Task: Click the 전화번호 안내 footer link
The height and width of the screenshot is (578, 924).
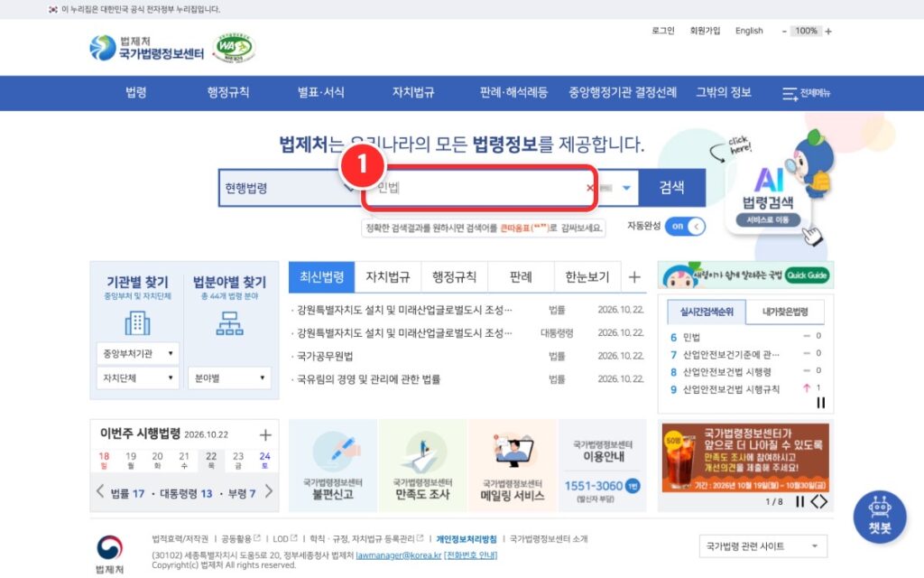Action: 470,555
